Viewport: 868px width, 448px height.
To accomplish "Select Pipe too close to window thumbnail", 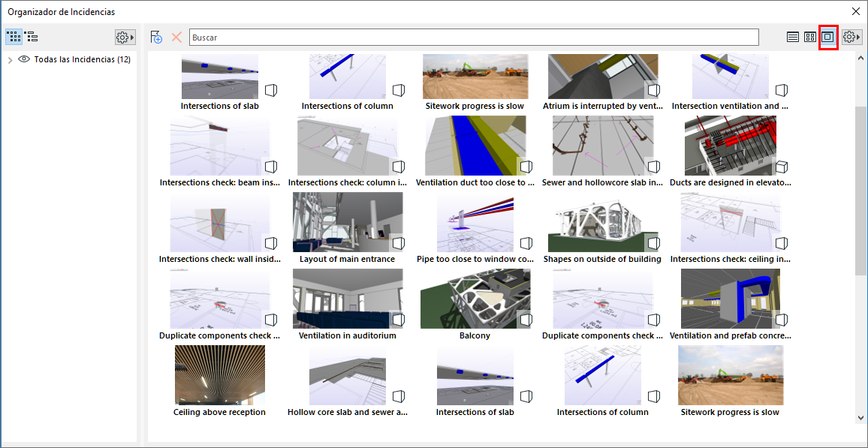I will [475, 222].
